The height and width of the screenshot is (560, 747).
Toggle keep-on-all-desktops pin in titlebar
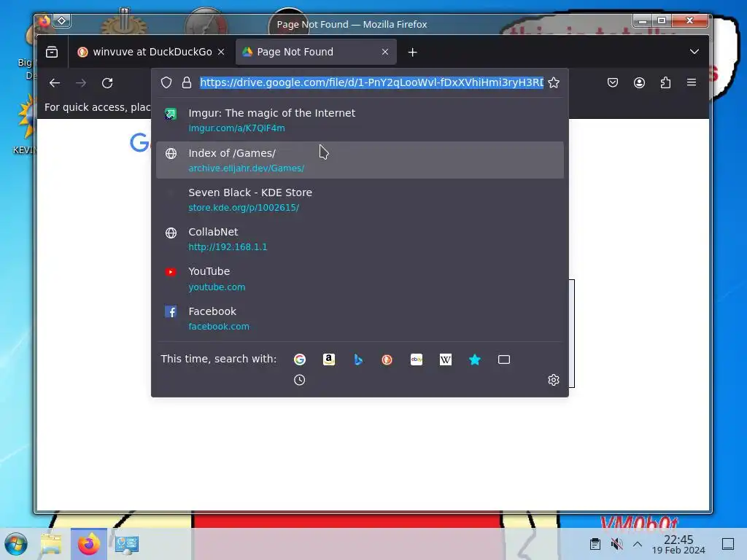point(62,20)
